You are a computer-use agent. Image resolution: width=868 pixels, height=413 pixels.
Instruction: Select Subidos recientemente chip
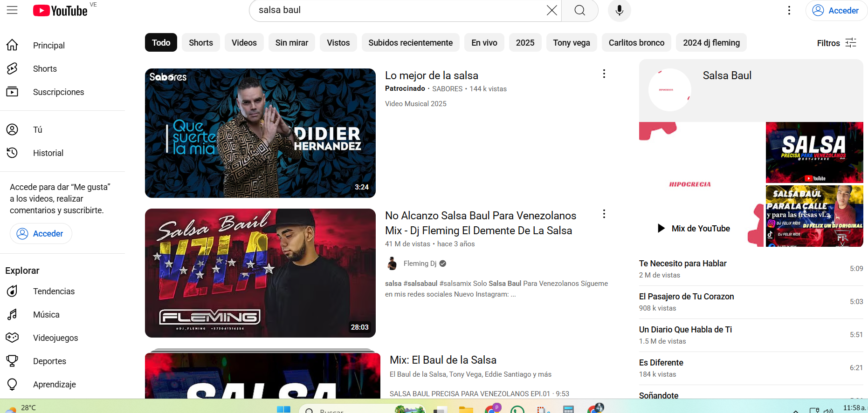411,42
